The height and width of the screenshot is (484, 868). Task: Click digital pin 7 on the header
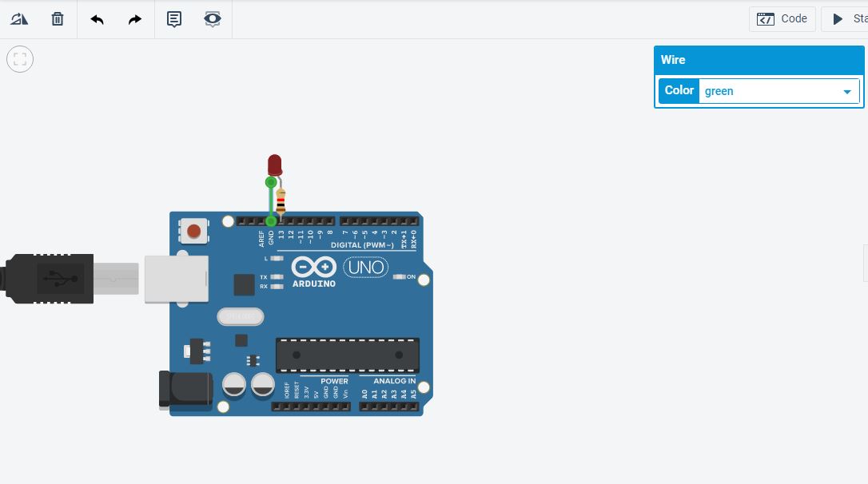pyautogui.click(x=345, y=221)
